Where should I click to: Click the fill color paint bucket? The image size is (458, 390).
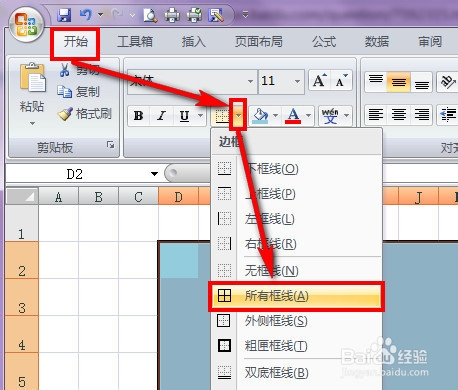[260, 116]
